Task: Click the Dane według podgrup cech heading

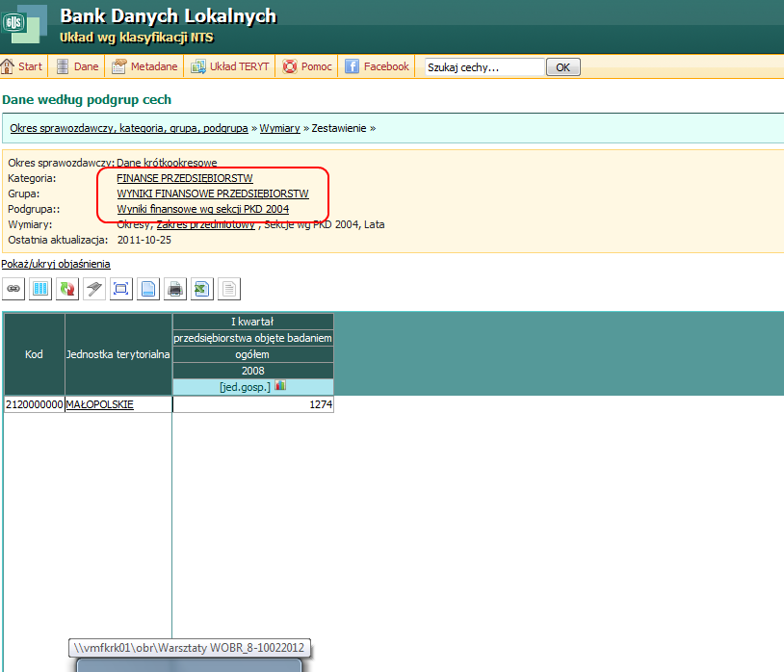Action: coord(87,100)
